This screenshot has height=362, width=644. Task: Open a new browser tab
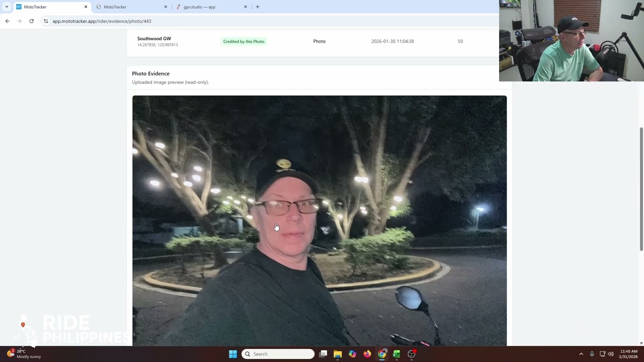click(x=258, y=7)
